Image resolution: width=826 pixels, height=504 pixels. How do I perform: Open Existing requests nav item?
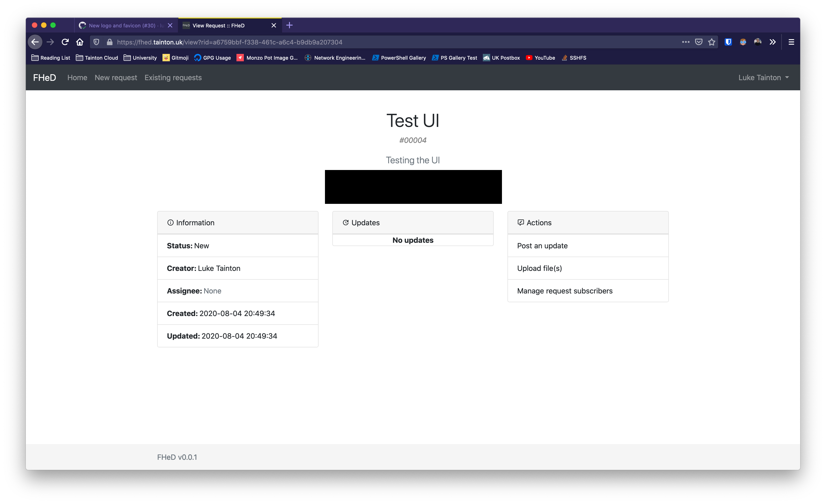point(173,77)
